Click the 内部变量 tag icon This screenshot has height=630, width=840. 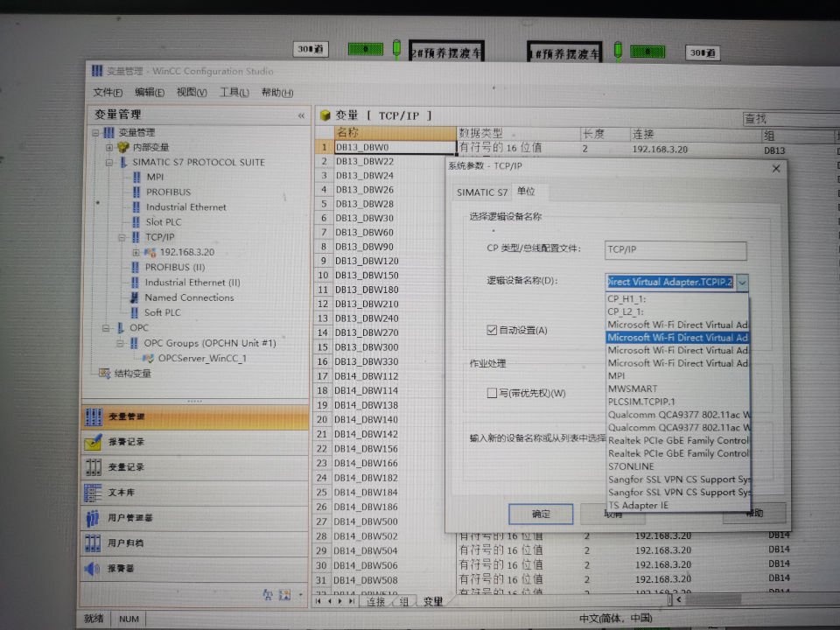pos(123,147)
